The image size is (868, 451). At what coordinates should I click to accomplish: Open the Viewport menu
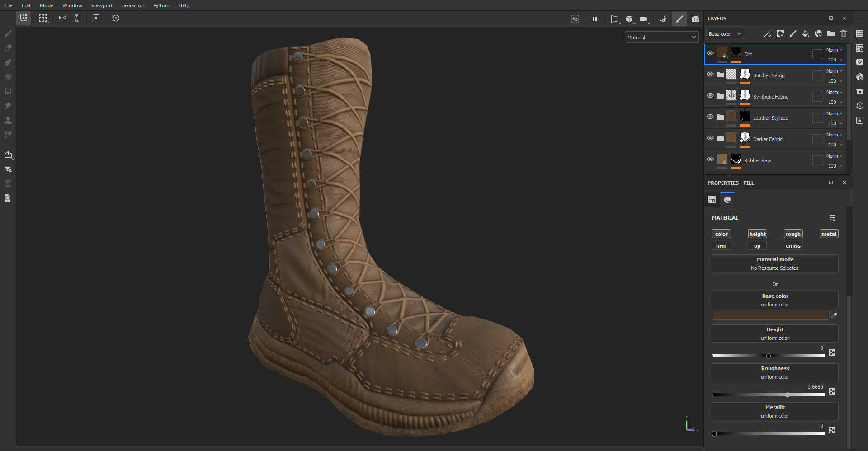(102, 5)
